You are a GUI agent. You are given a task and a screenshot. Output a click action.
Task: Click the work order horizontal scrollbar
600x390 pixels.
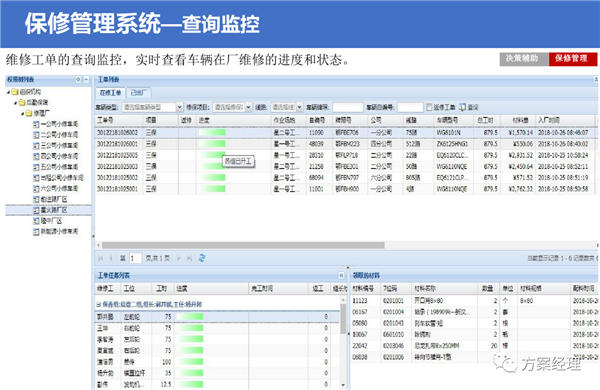(x=243, y=245)
